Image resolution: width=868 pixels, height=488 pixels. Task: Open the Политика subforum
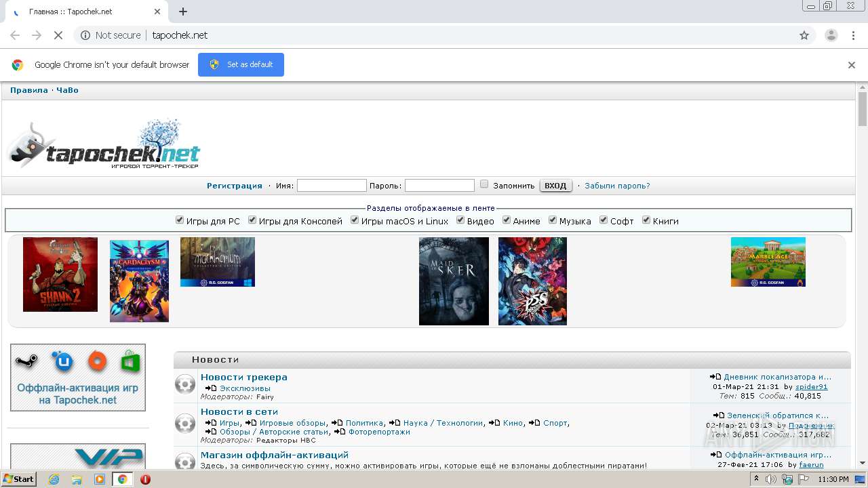click(364, 423)
